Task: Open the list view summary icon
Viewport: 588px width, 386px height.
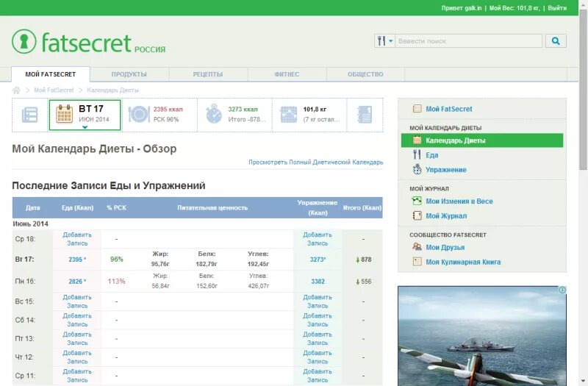Action: click(x=30, y=115)
